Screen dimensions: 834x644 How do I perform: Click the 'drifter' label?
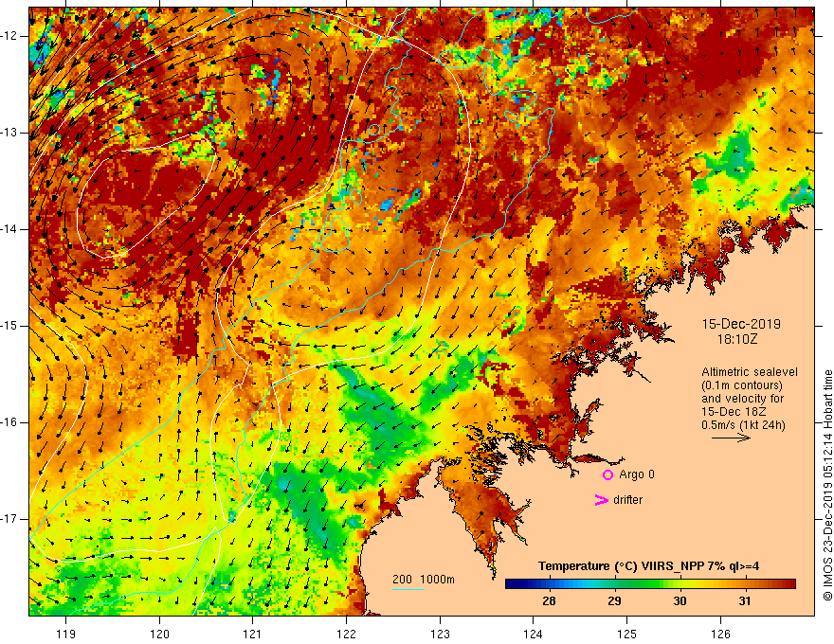[627, 500]
